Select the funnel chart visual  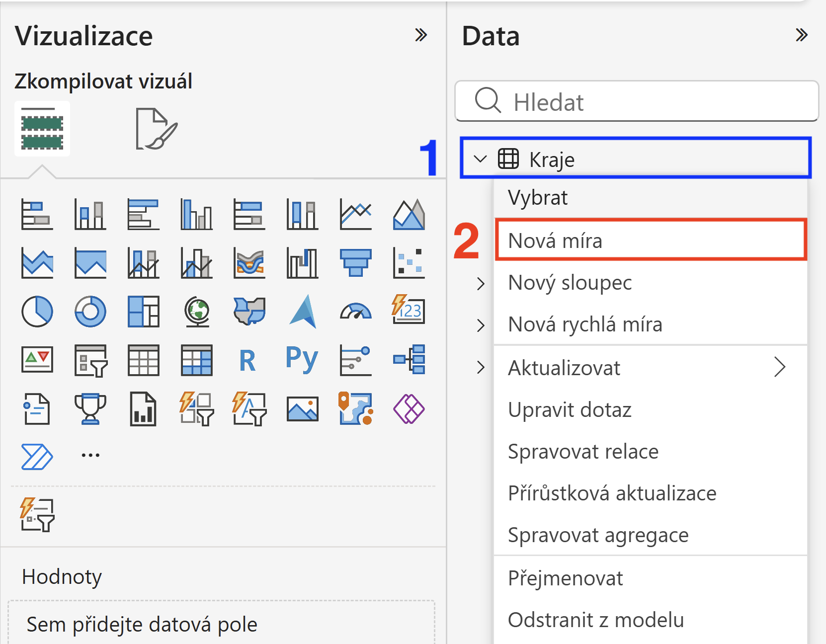point(356,263)
